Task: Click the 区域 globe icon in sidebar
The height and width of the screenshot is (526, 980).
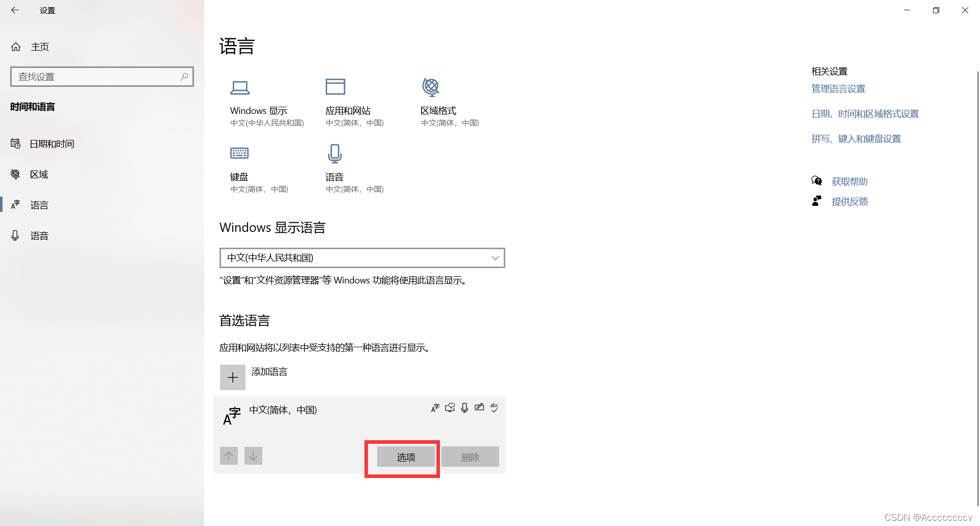Action: pyautogui.click(x=16, y=175)
